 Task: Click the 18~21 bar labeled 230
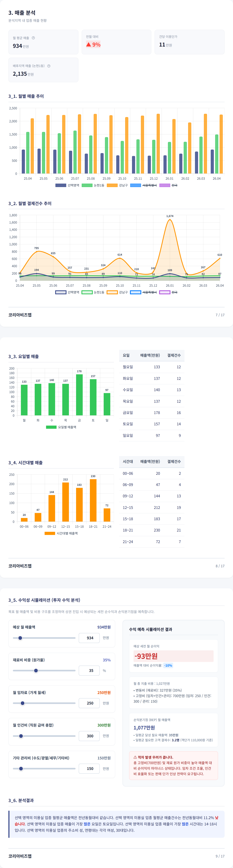pos(93,500)
